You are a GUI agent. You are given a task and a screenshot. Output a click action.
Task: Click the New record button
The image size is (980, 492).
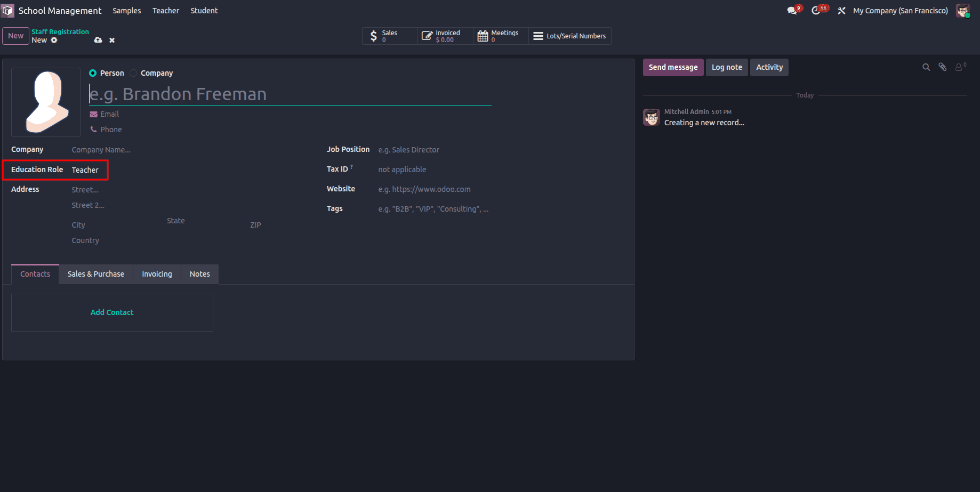tap(15, 36)
